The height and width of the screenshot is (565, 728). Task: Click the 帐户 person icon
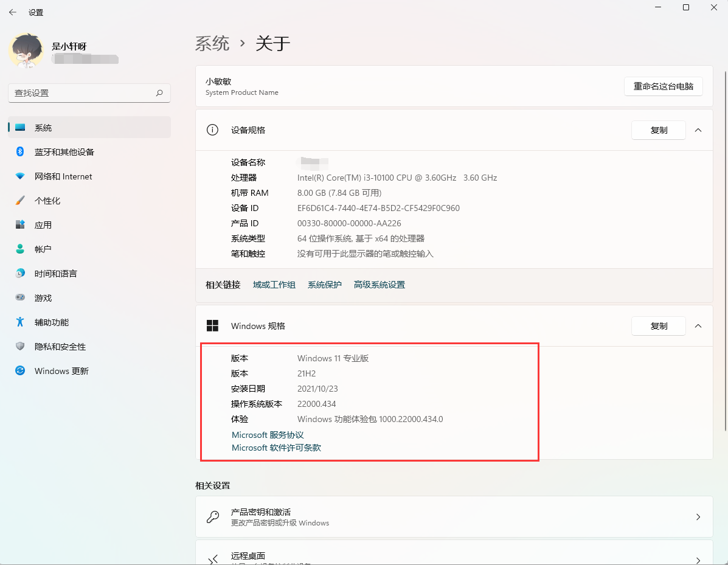(20, 249)
